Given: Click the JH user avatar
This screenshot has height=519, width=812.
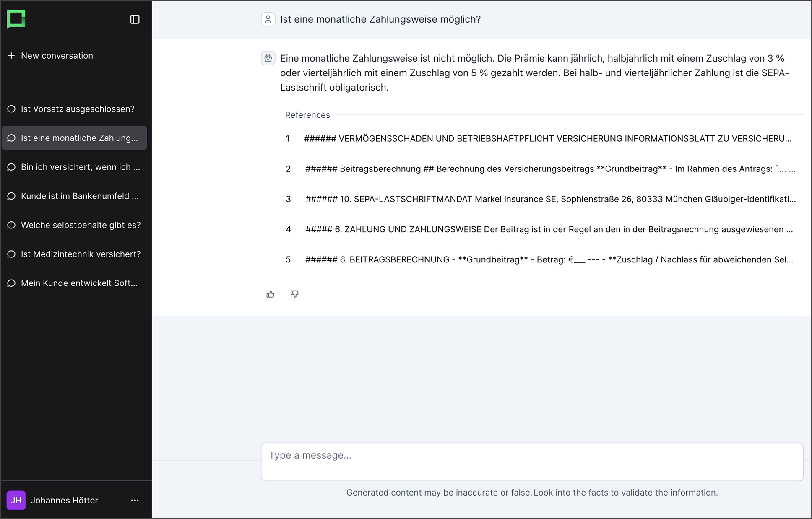Looking at the screenshot, I should tap(16, 500).
